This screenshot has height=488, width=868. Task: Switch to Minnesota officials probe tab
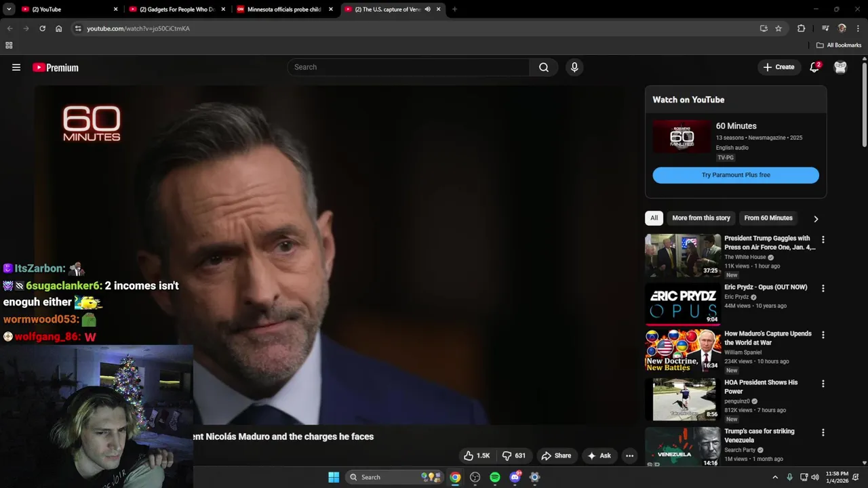coord(284,9)
